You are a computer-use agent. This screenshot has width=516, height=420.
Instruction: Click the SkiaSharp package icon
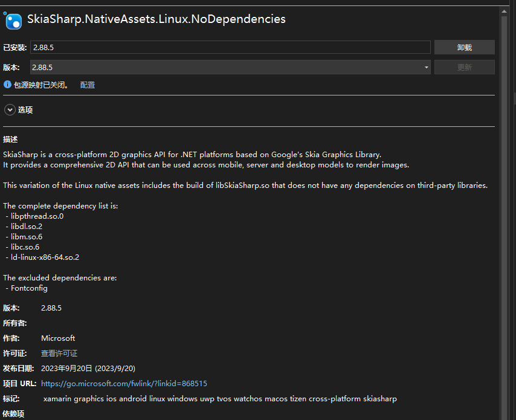coord(13,21)
